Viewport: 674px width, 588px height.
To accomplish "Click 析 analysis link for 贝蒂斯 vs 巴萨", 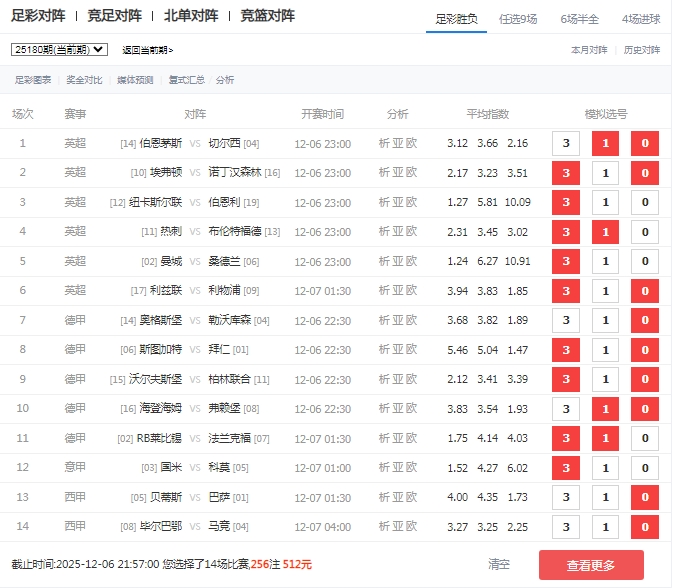I will (384, 497).
